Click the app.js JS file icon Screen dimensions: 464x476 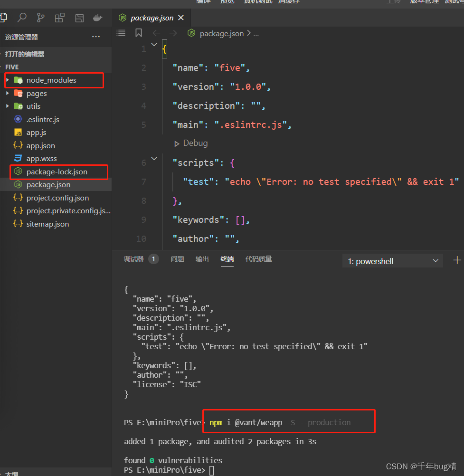click(18, 133)
